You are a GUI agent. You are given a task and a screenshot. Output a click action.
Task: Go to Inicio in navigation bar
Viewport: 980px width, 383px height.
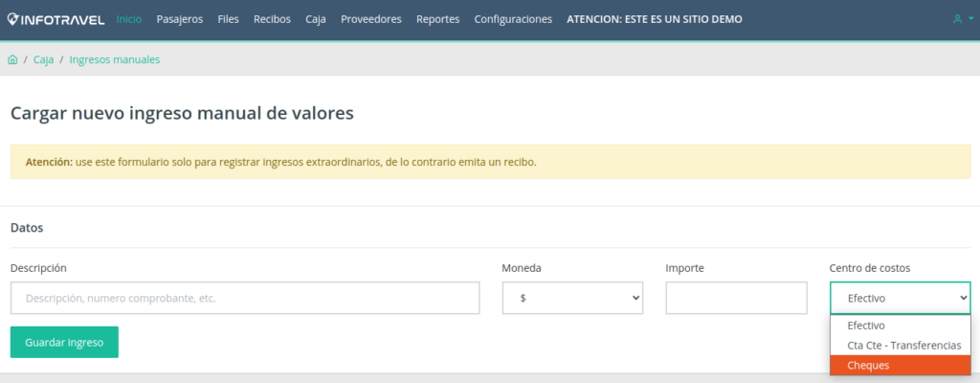[128, 19]
